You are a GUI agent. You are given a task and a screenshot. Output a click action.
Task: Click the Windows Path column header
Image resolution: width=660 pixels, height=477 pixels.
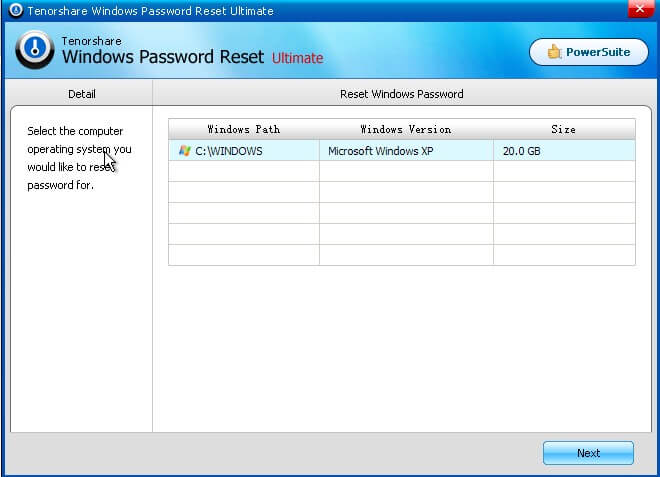[244, 129]
